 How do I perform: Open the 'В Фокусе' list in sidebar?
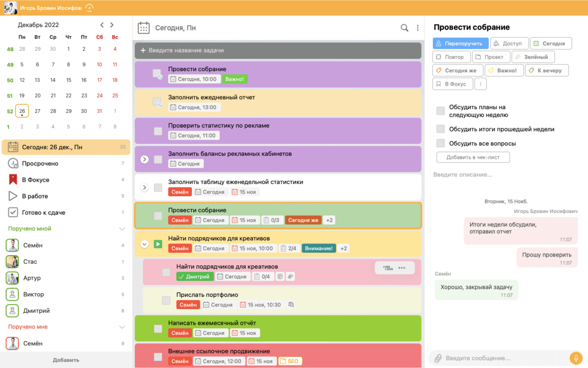pyautogui.click(x=66, y=180)
